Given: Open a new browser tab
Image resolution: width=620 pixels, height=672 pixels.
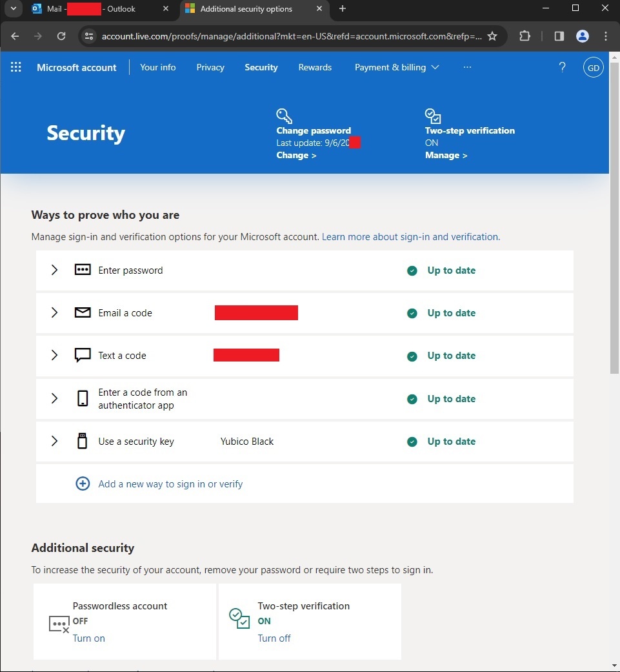Looking at the screenshot, I should [342, 8].
